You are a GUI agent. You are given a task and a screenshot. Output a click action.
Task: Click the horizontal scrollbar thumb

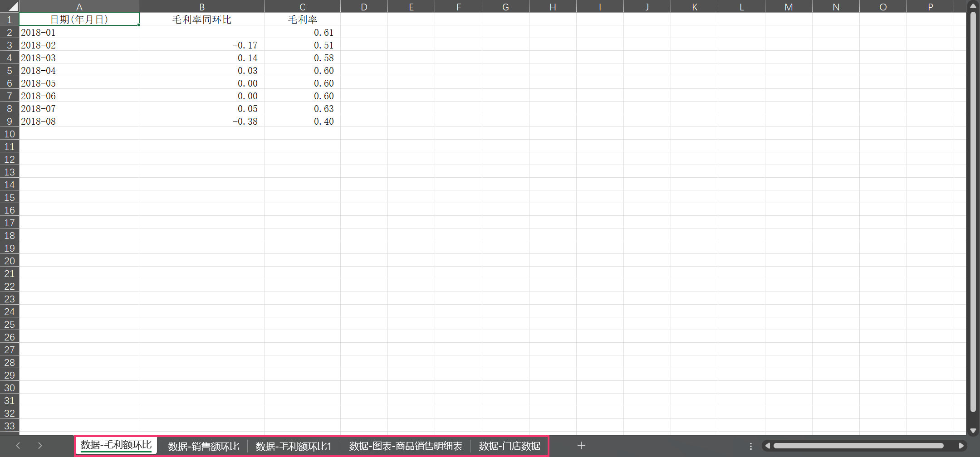point(858,446)
